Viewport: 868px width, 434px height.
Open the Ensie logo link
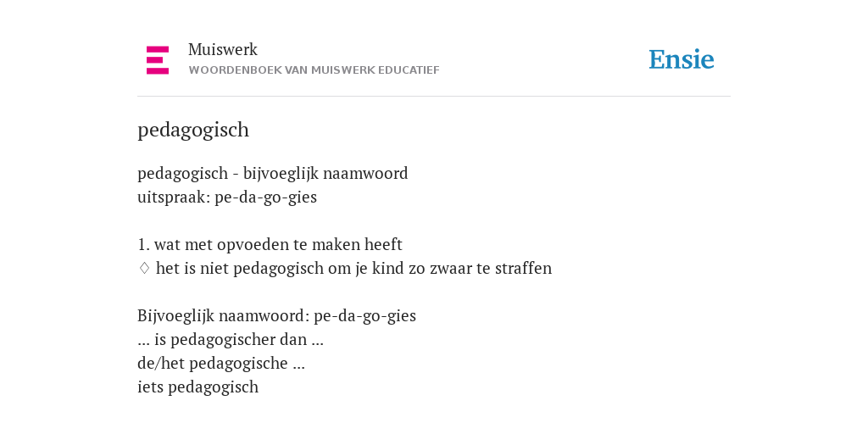pos(682,59)
